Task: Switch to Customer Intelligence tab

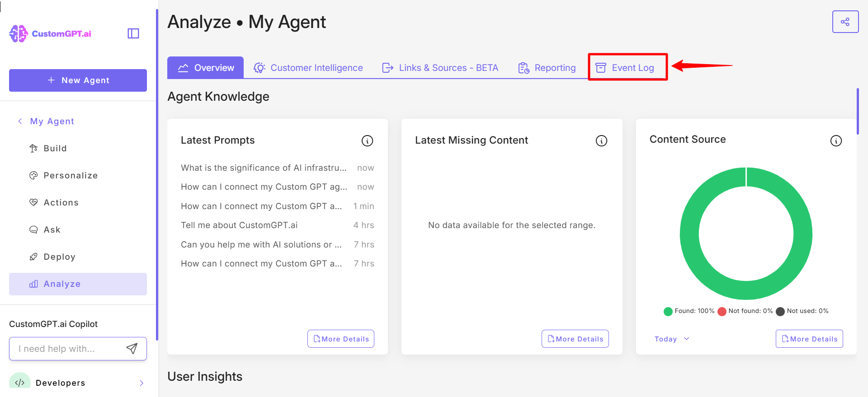Action: coord(308,68)
